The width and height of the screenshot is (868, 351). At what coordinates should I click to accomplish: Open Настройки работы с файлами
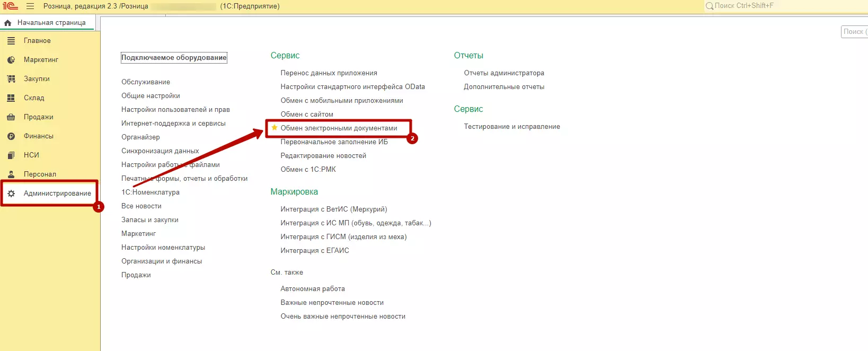171,165
